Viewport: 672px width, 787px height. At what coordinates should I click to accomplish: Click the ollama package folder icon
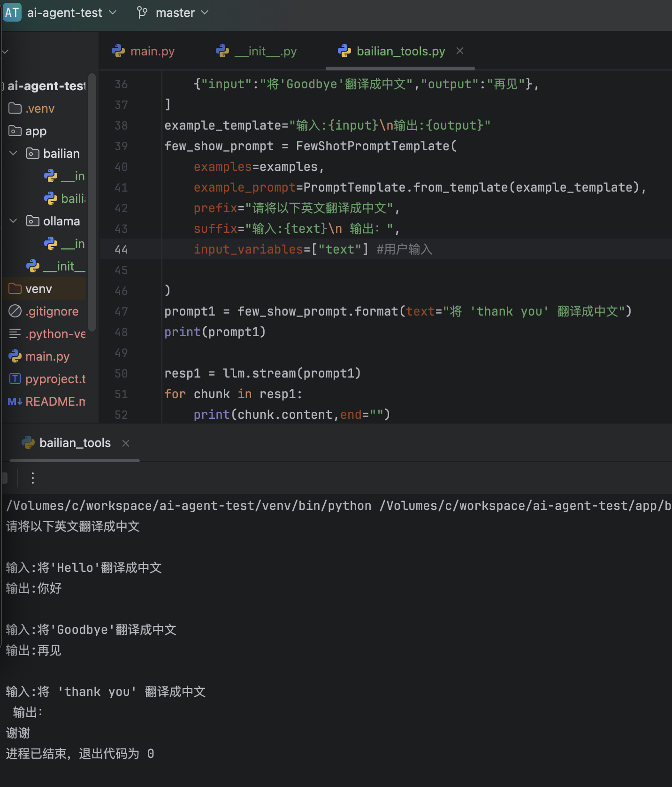(33, 221)
